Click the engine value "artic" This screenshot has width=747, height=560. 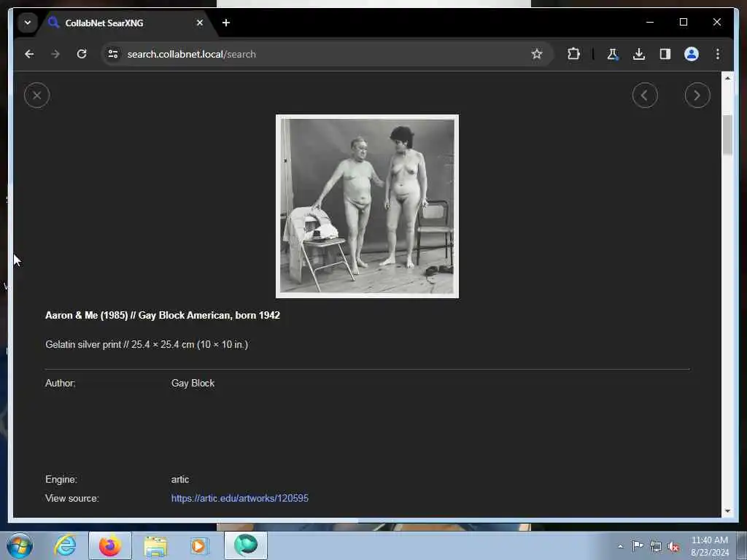[180, 480]
